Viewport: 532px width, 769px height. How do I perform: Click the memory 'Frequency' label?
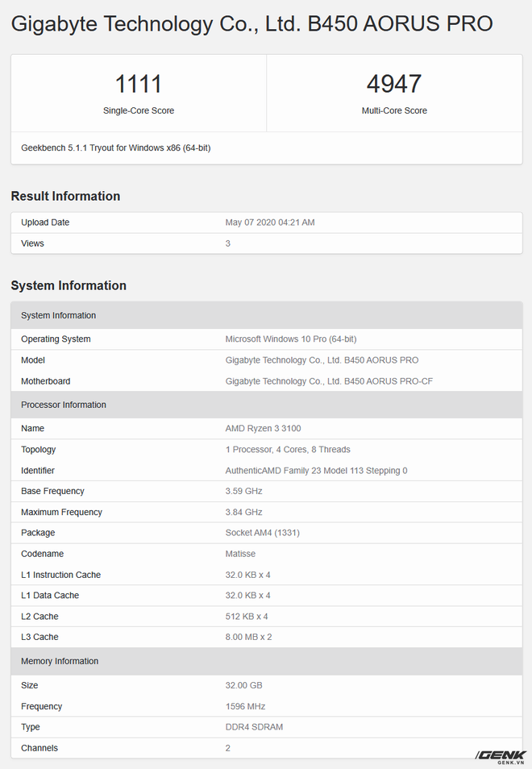coord(42,707)
